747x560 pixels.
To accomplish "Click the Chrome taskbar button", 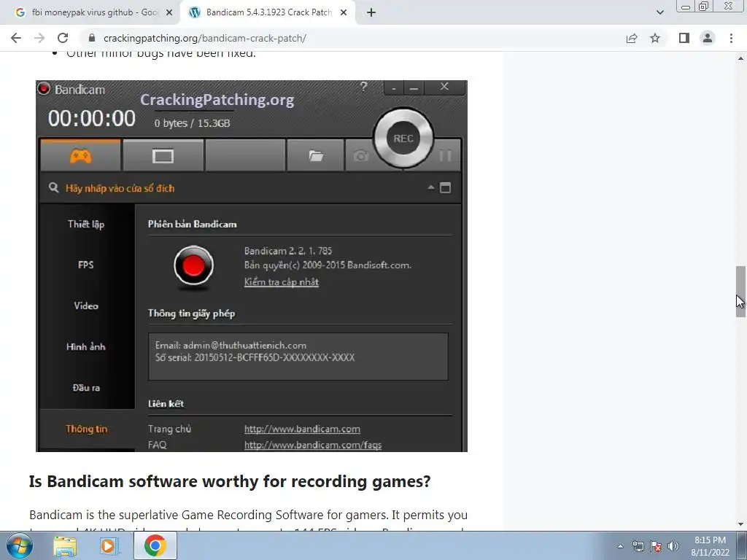I will [x=155, y=545].
